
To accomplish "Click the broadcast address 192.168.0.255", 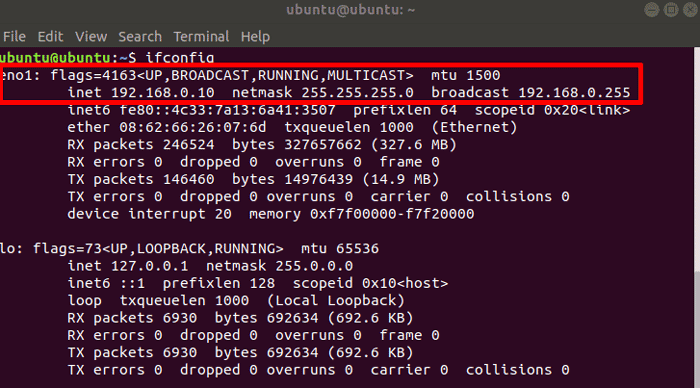I will point(574,92).
